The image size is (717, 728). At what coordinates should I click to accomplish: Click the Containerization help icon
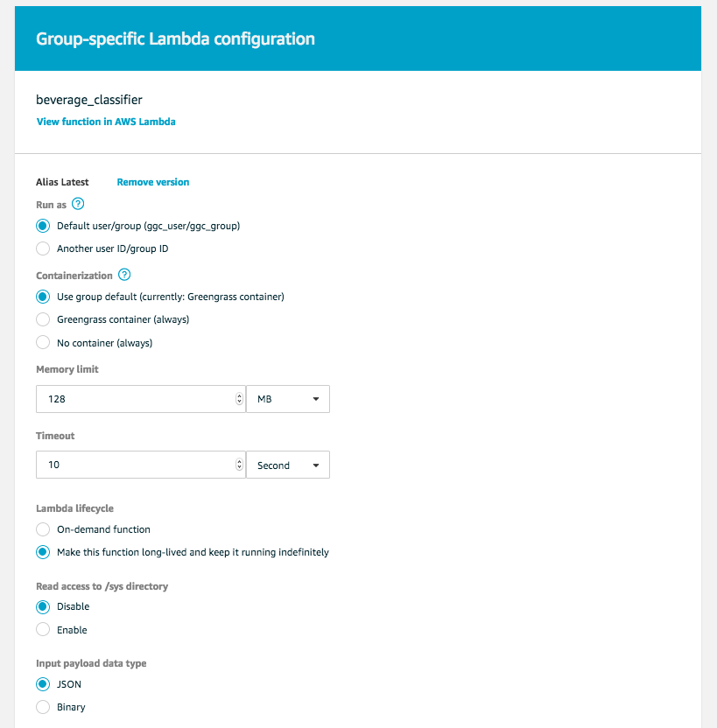(123, 275)
